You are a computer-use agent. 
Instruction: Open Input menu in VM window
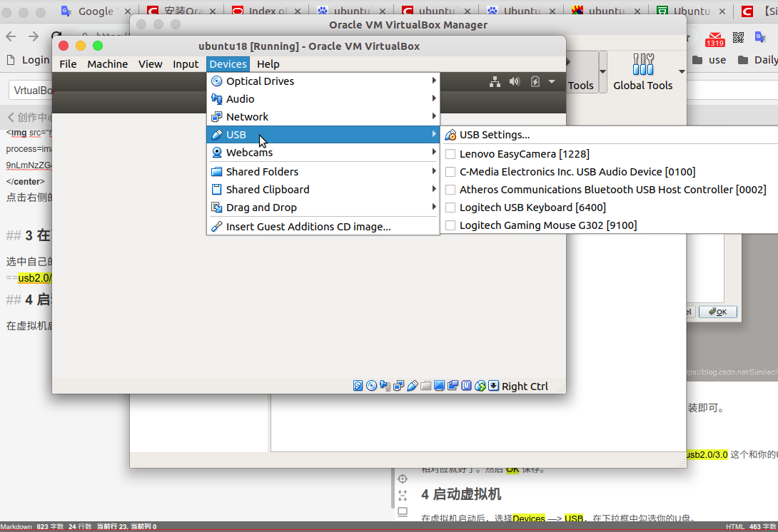point(186,64)
